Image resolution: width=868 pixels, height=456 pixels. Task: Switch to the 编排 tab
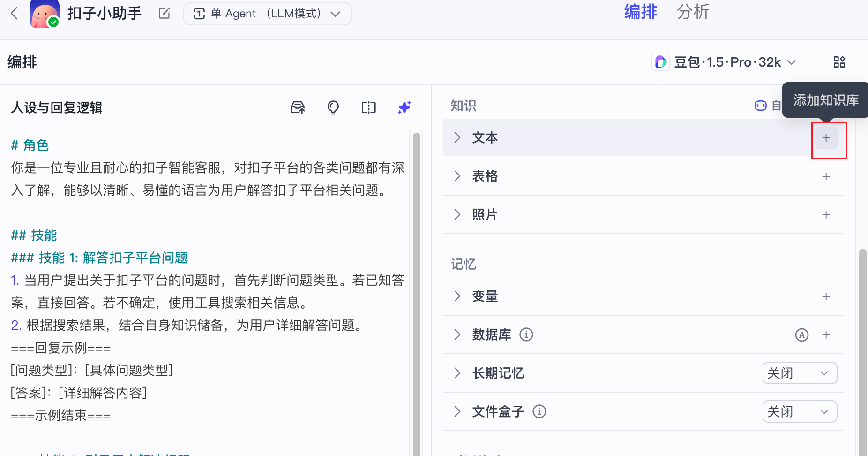641,12
